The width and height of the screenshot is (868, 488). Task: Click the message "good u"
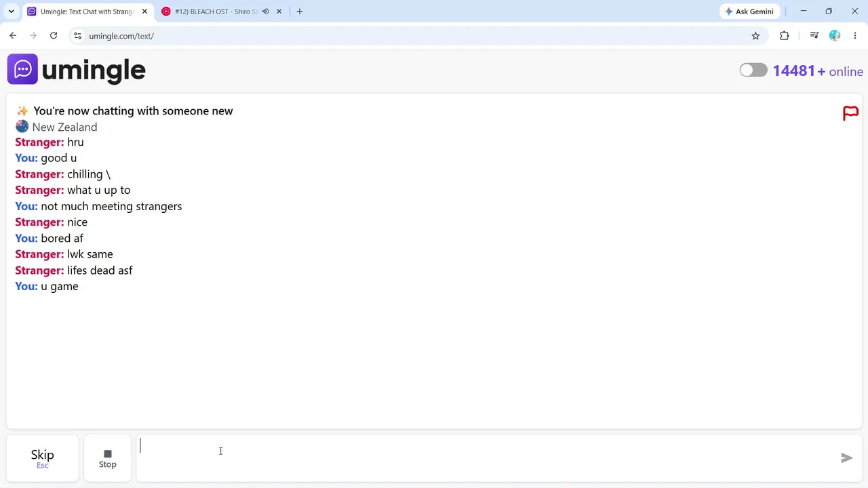pos(58,158)
